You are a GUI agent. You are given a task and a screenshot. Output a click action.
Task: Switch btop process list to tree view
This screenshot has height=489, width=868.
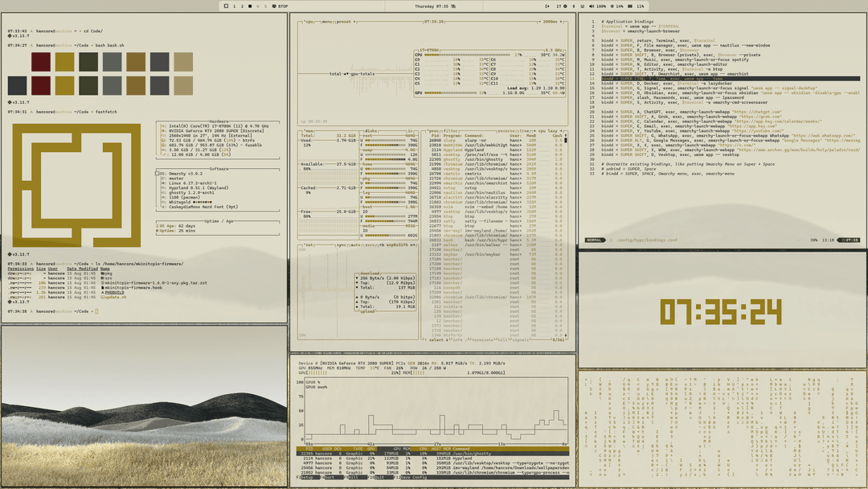tap(524, 130)
